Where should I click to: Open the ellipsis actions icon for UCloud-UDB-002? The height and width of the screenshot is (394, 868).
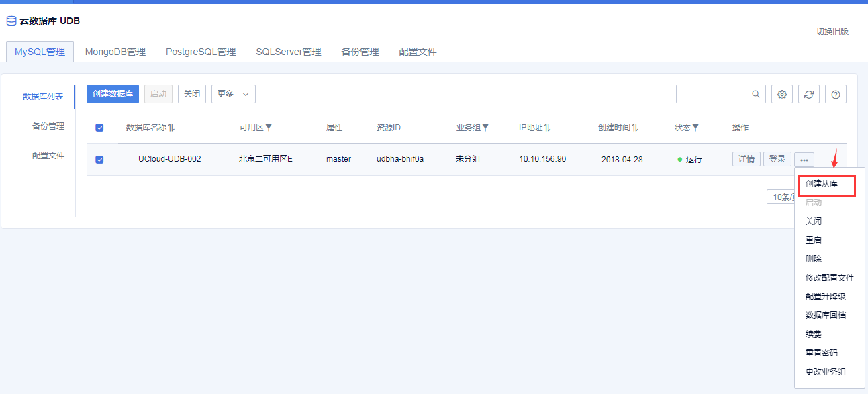804,159
